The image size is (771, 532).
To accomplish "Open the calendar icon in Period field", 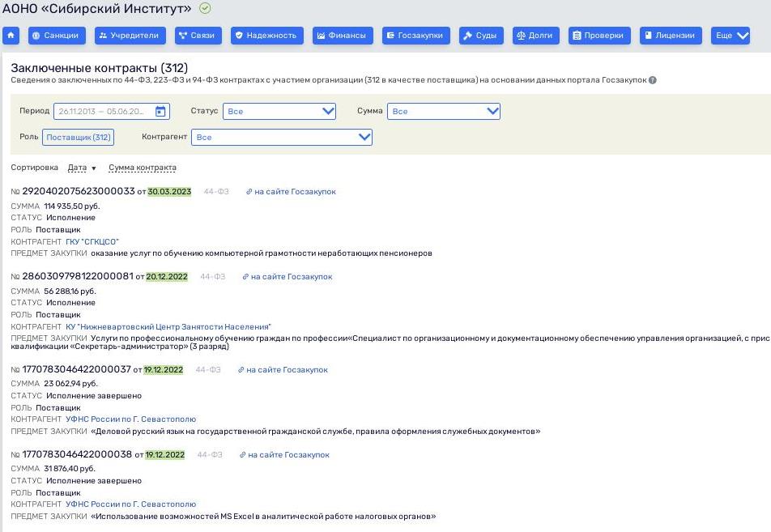I will click(160, 112).
